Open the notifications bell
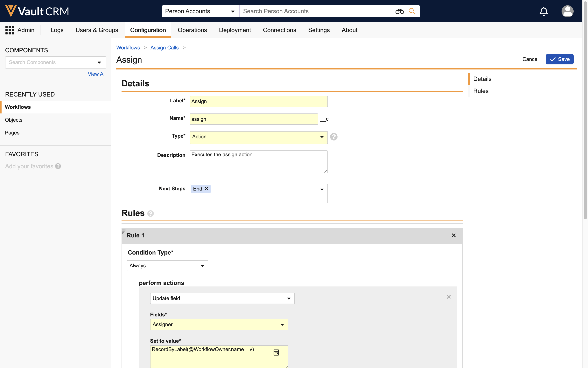This screenshot has width=588, height=368. (543, 11)
